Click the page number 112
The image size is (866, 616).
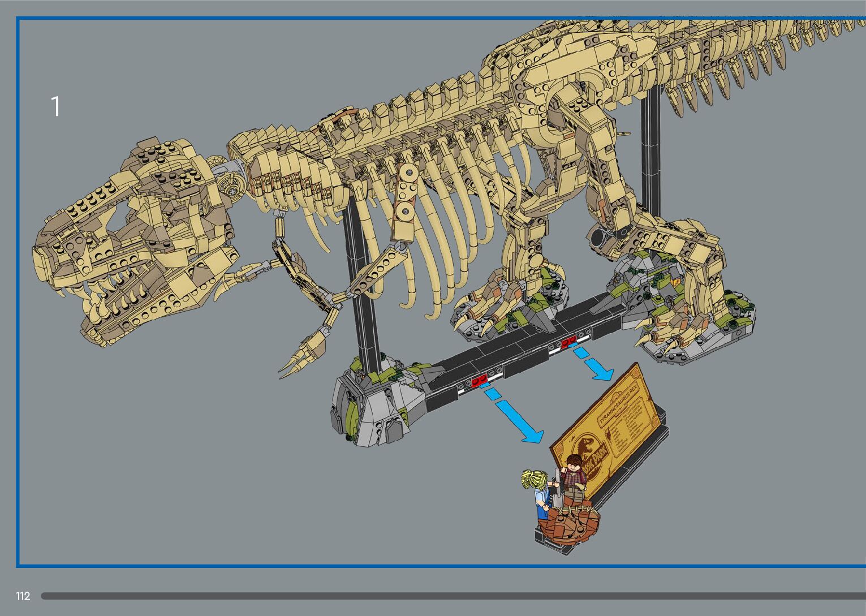click(x=23, y=596)
